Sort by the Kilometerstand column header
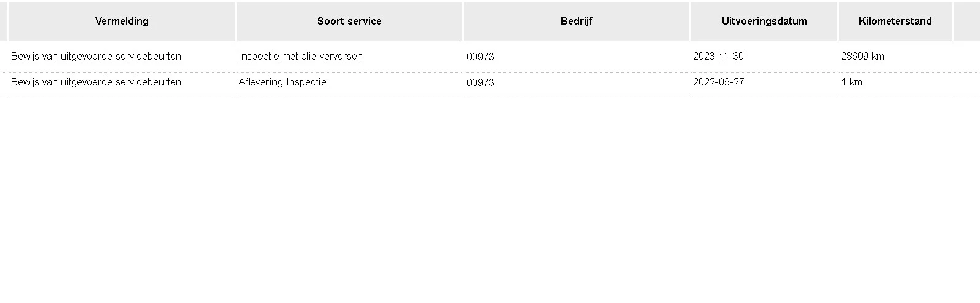The width and height of the screenshot is (980, 303). coord(895,22)
